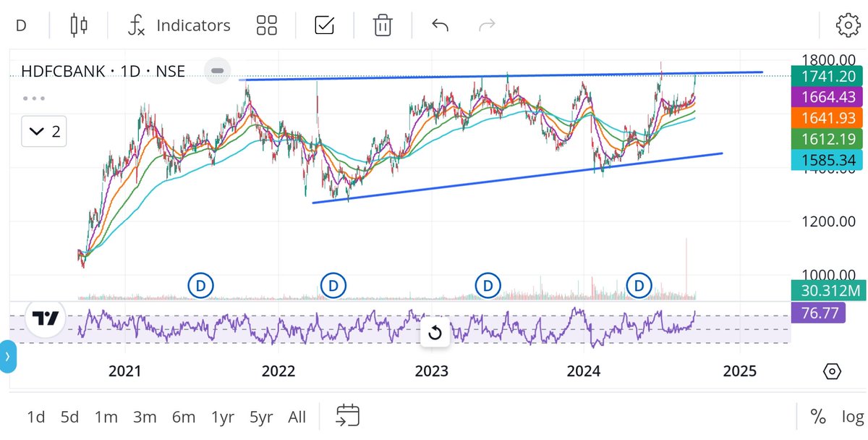The height and width of the screenshot is (440, 868).
Task: Click the orange moving average label 1641.93
Action: (828, 118)
